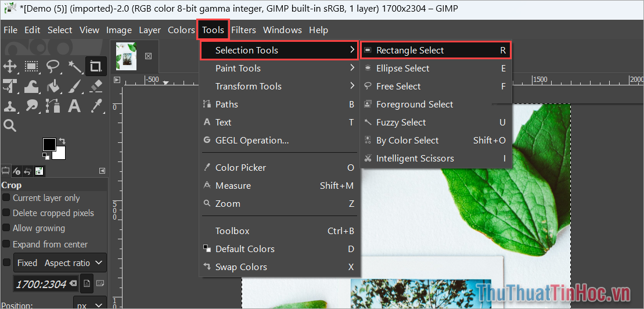644x309 pixels.
Task: Expand the Paint Tools submenu
Action: (x=279, y=68)
